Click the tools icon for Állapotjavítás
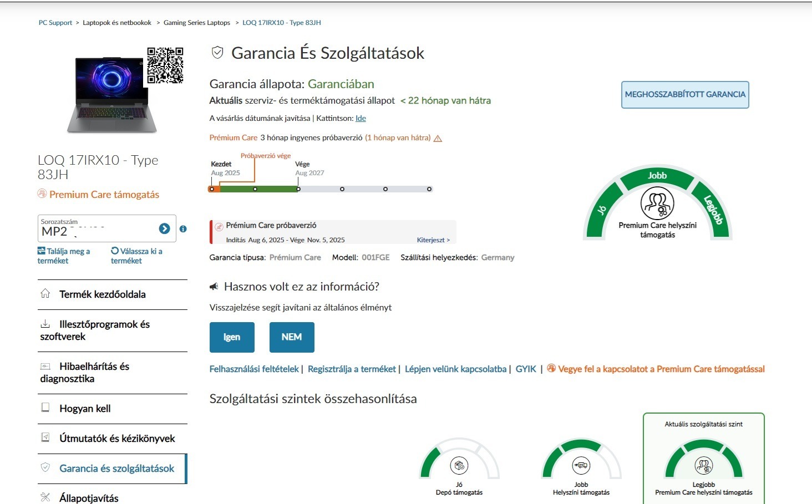Image resolution: width=812 pixels, height=504 pixels. (45, 497)
